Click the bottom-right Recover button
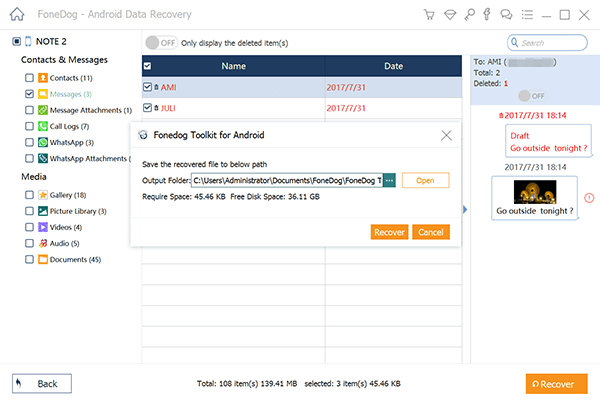The width and height of the screenshot is (600, 402). 556,384
